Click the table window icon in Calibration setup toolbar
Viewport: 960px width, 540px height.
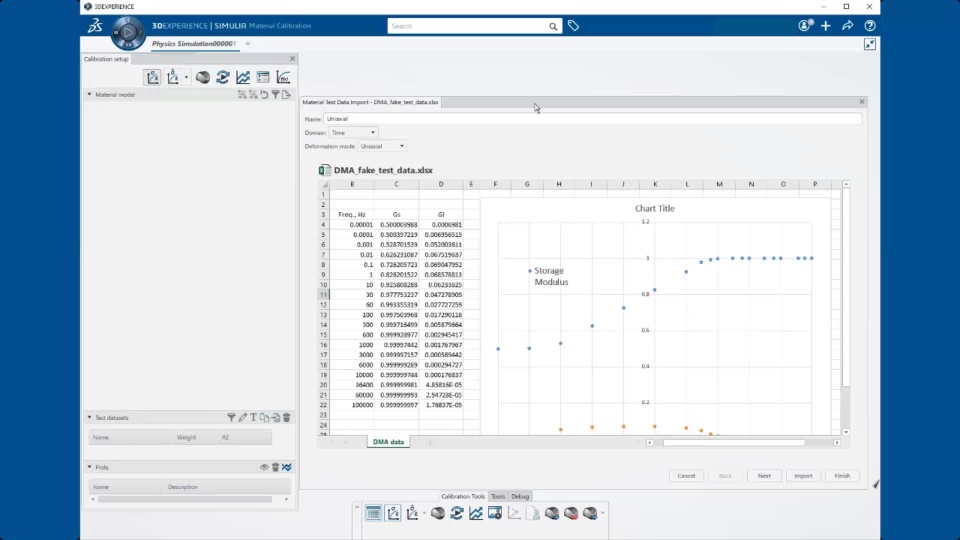[263, 77]
